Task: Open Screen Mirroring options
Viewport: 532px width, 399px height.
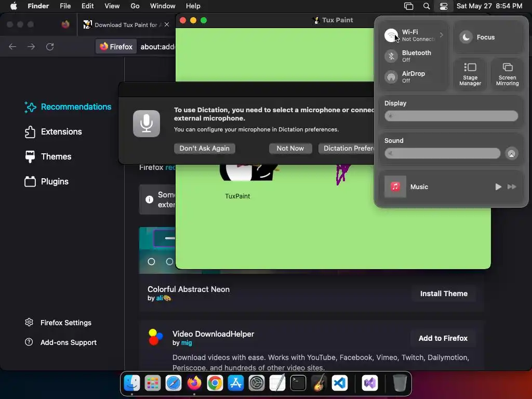Action: pyautogui.click(x=507, y=74)
